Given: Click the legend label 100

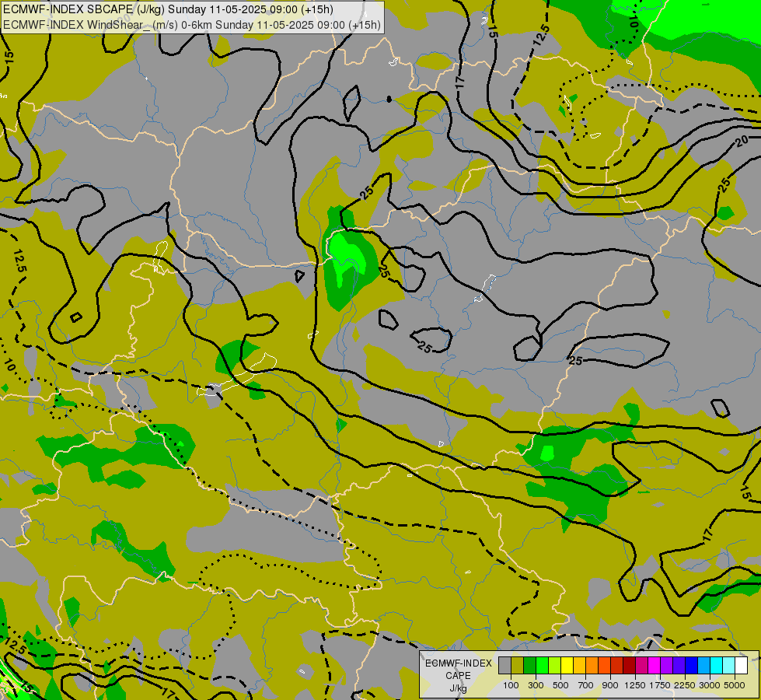Looking at the screenshot, I should pos(511,685).
